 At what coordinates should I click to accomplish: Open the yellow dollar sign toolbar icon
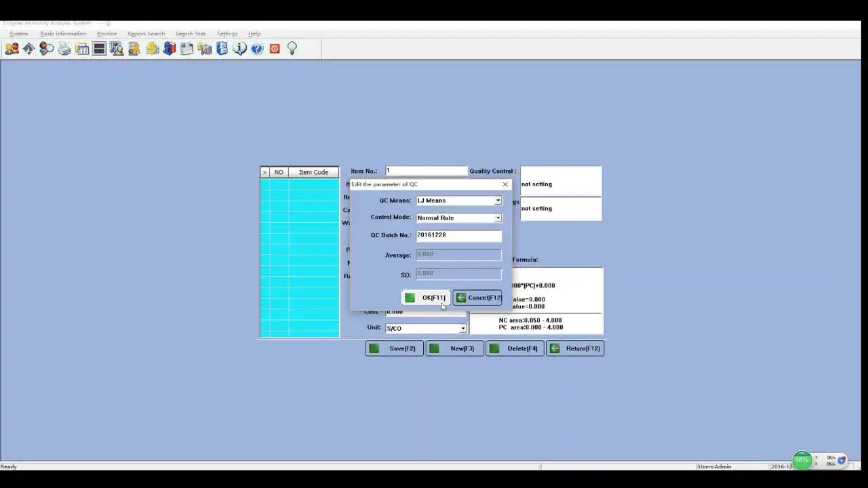(152, 49)
